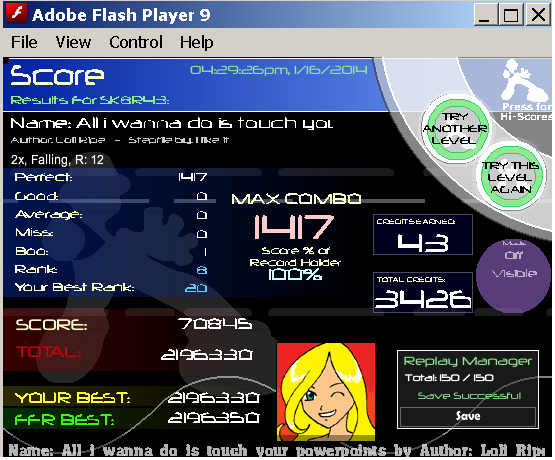Click the Credits Earned box showing 43

coord(423,235)
